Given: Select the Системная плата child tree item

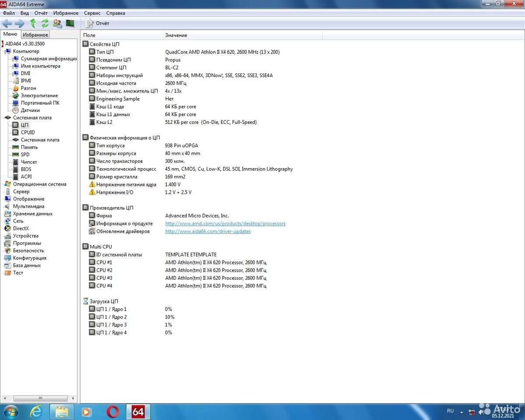Looking at the screenshot, I should tap(40, 140).
